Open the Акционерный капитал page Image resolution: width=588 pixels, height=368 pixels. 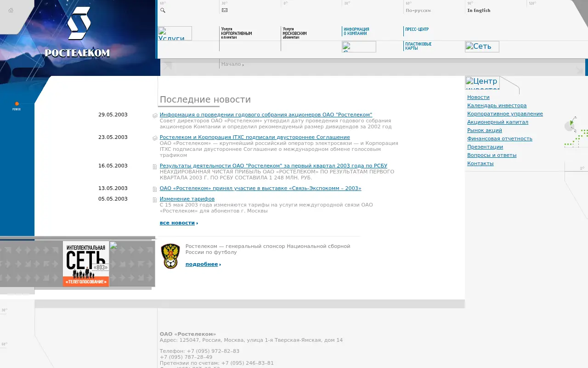point(498,122)
